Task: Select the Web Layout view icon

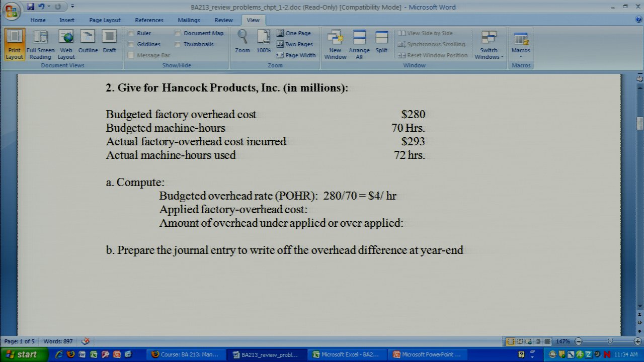Action: coord(66,44)
